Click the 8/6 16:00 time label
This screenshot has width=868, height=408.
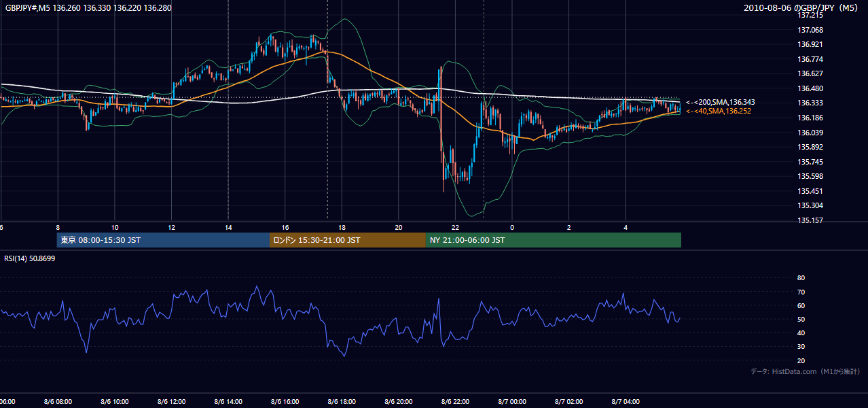click(285, 401)
